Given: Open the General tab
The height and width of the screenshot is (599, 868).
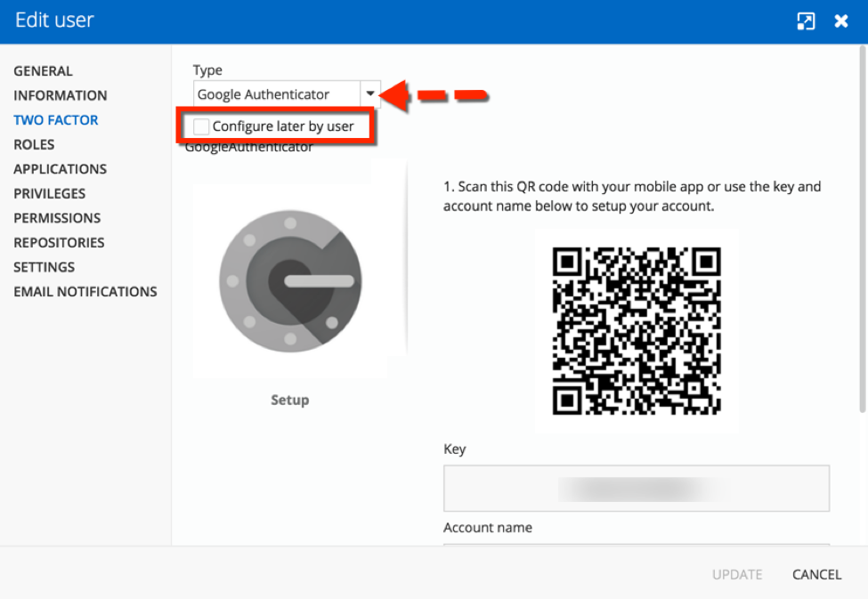Looking at the screenshot, I should 43,71.
